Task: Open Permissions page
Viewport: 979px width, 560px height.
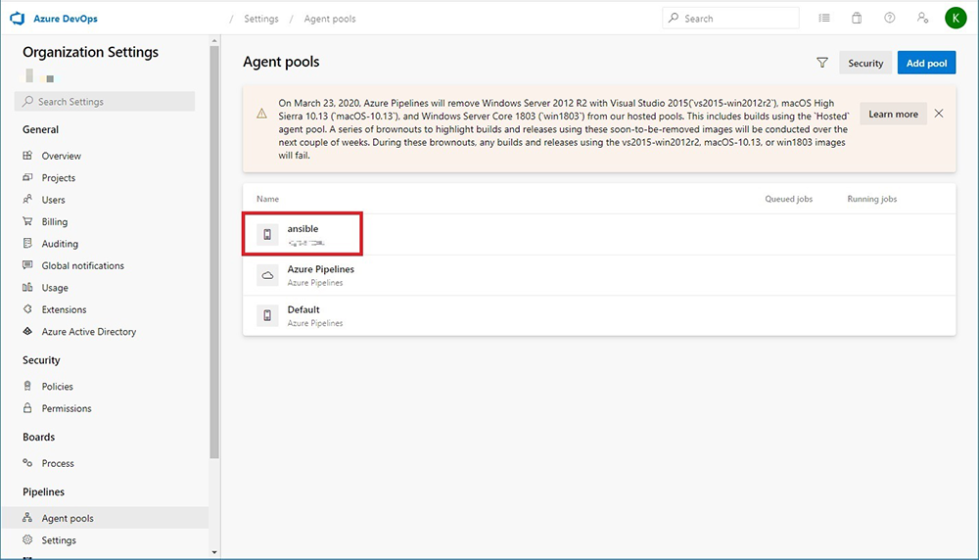Action: point(67,408)
